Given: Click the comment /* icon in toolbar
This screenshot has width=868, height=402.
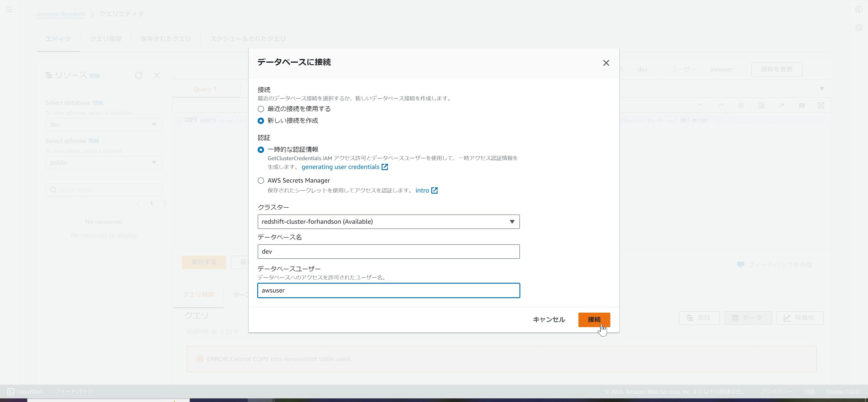Looking at the screenshot, I should click(x=781, y=106).
